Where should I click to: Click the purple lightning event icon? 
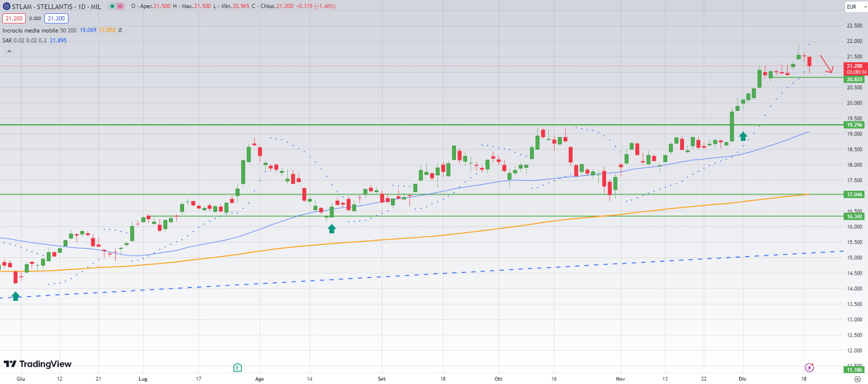click(x=809, y=367)
